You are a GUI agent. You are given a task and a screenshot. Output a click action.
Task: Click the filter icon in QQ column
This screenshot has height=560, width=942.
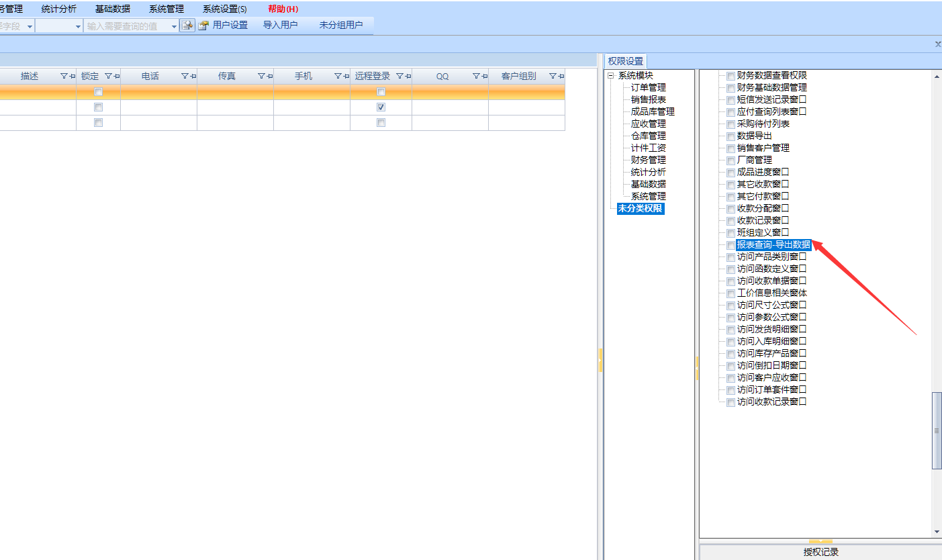tap(475, 77)
